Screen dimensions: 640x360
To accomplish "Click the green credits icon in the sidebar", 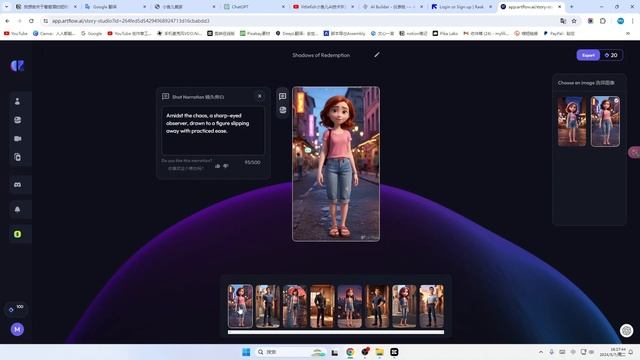I will (17, 234).
